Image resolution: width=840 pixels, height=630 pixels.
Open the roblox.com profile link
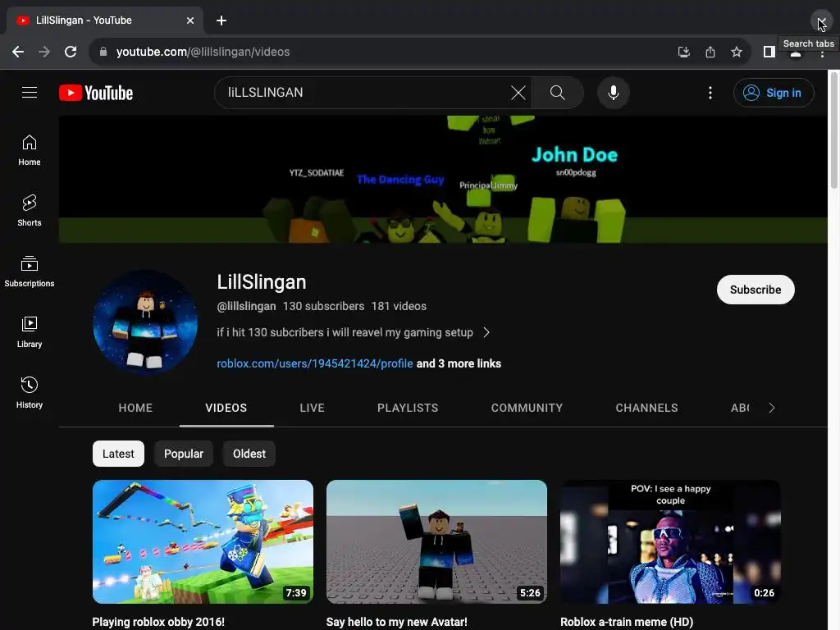315,363
